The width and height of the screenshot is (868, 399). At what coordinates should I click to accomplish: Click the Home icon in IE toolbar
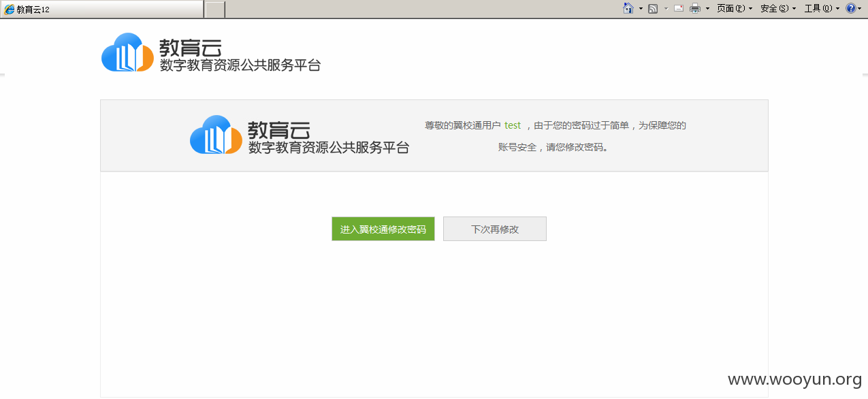tap(628, 8)
